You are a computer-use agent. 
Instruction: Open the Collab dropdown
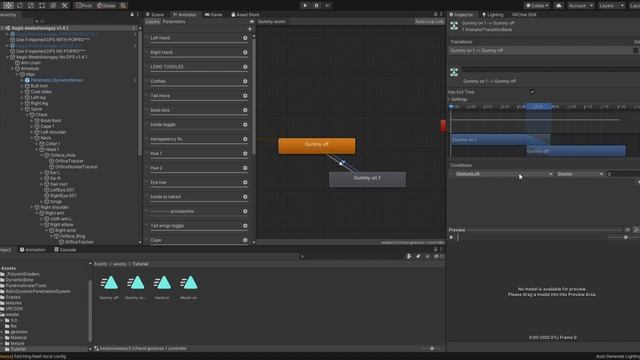[538, 6]
